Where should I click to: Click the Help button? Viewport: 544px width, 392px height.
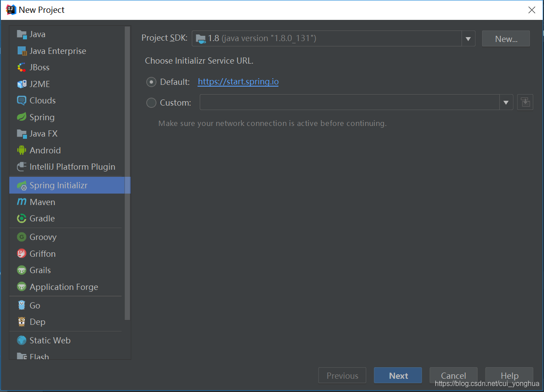(509, 376)
